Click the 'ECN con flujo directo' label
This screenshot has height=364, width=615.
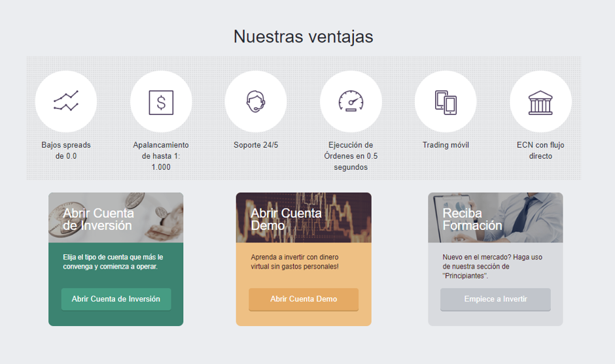click(x=540, y=150)
